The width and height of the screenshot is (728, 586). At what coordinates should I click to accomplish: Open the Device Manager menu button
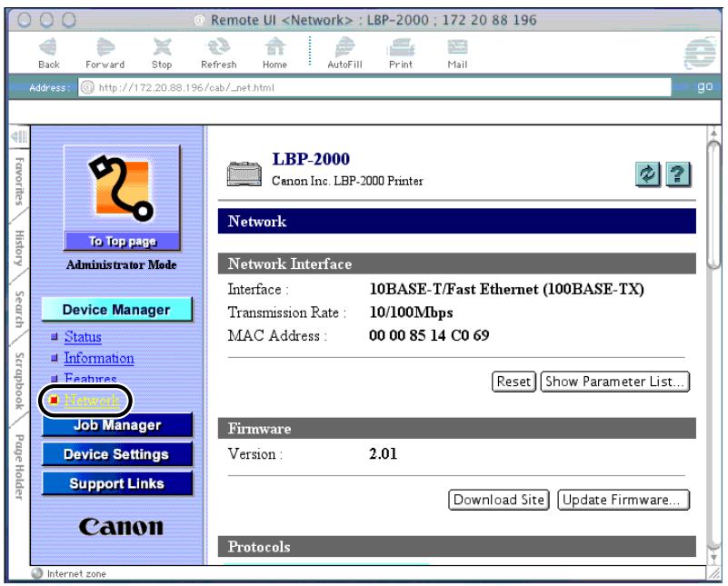point(116,310)
